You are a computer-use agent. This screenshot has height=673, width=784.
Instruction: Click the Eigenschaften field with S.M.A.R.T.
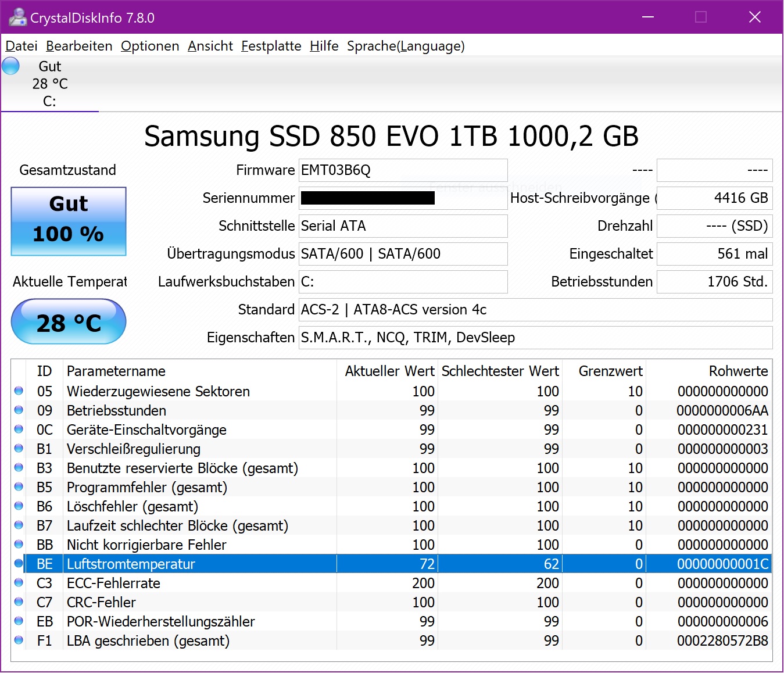tap(536, 338)
